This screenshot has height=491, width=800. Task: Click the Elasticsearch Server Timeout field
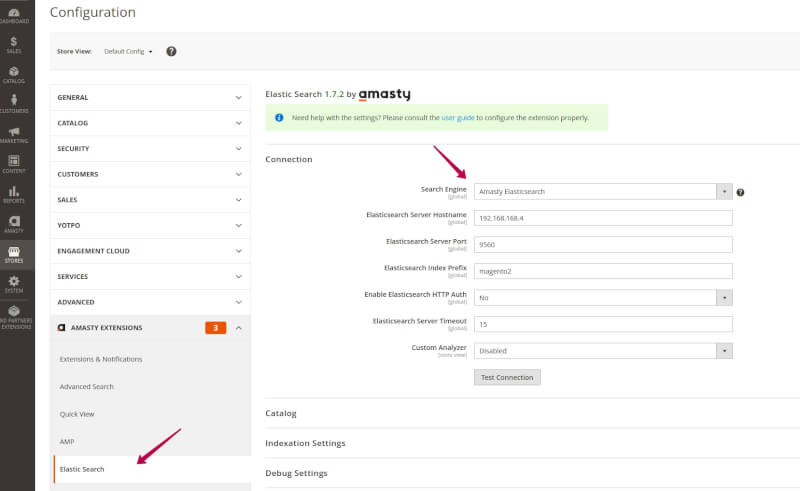[x=603, y=324]
